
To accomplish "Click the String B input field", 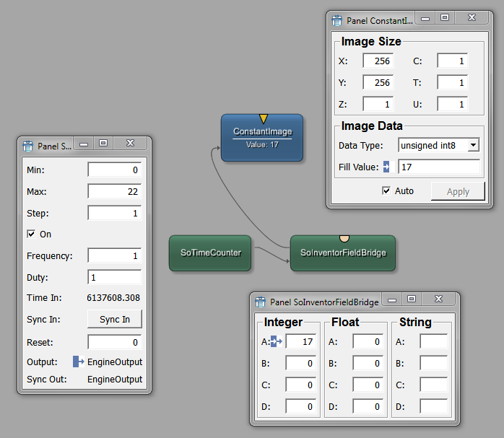I will [433, 364].
